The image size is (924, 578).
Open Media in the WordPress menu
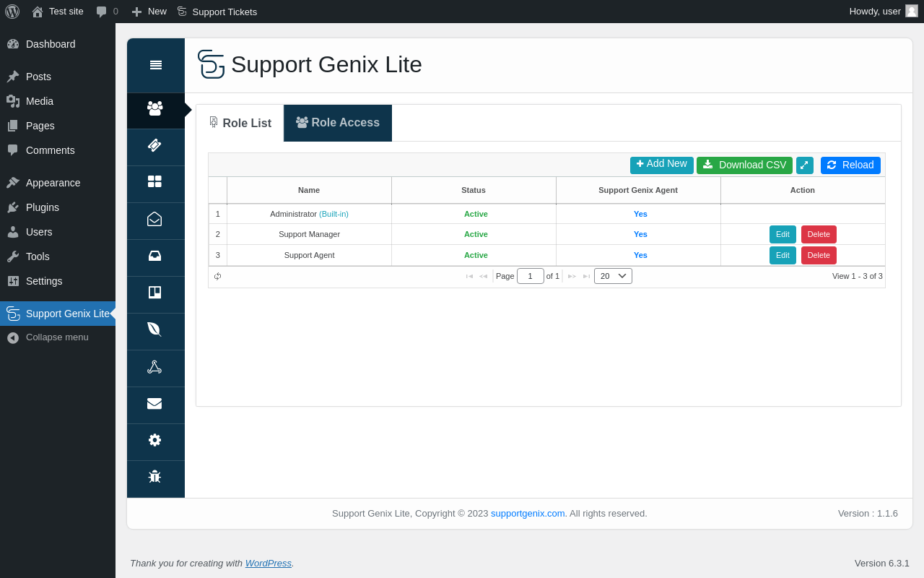click(58, 101)
